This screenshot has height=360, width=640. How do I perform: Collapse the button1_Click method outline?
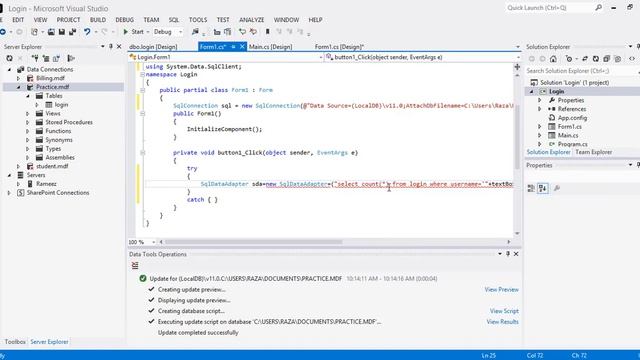142,153
